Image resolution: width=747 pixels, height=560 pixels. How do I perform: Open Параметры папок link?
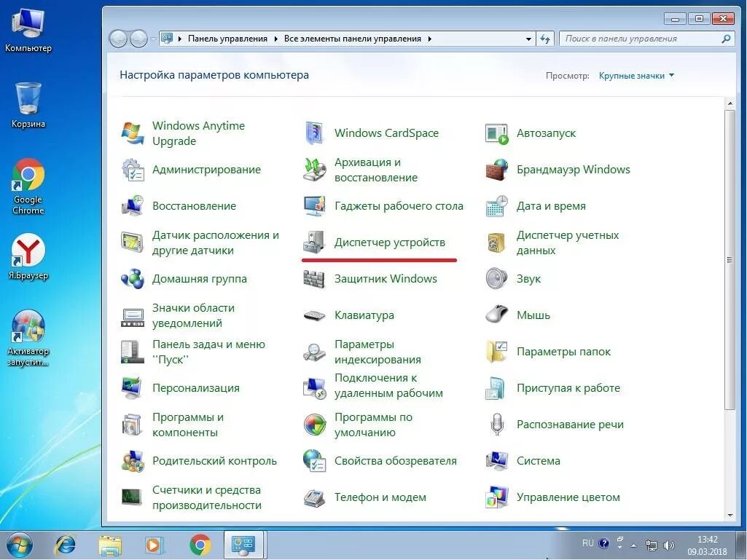[563, 352]
